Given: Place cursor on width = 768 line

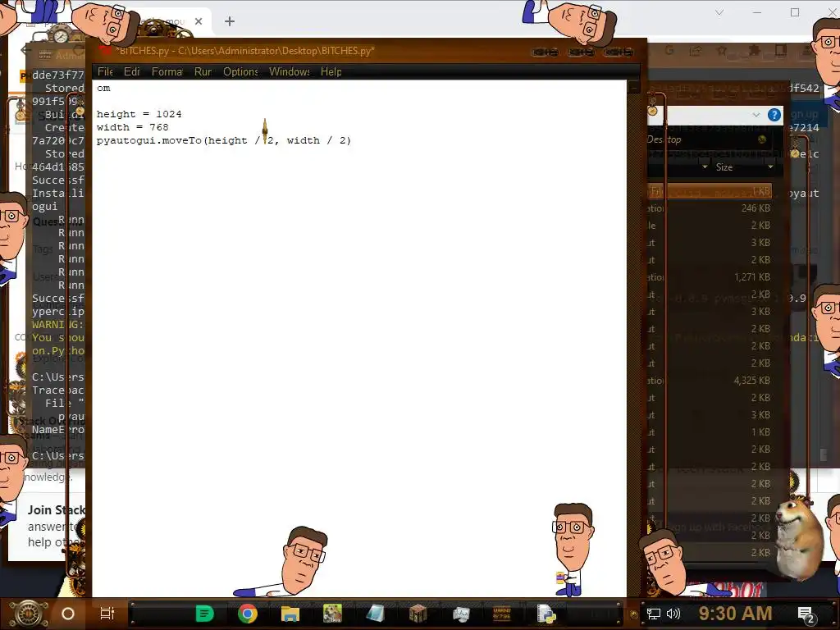Looking at the screenshot, I should 132,127.
